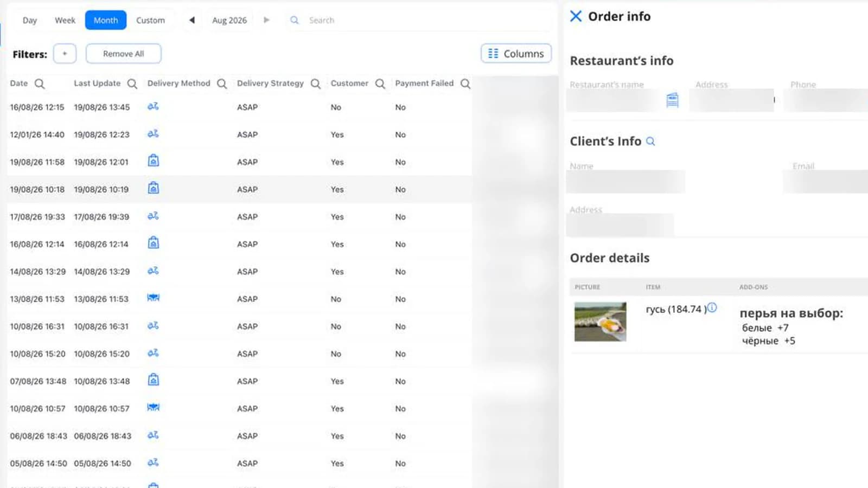This screenshot has width=868, height=488.
Task: Open the гусь item picture thumbnail
Action: coord(600,322)
